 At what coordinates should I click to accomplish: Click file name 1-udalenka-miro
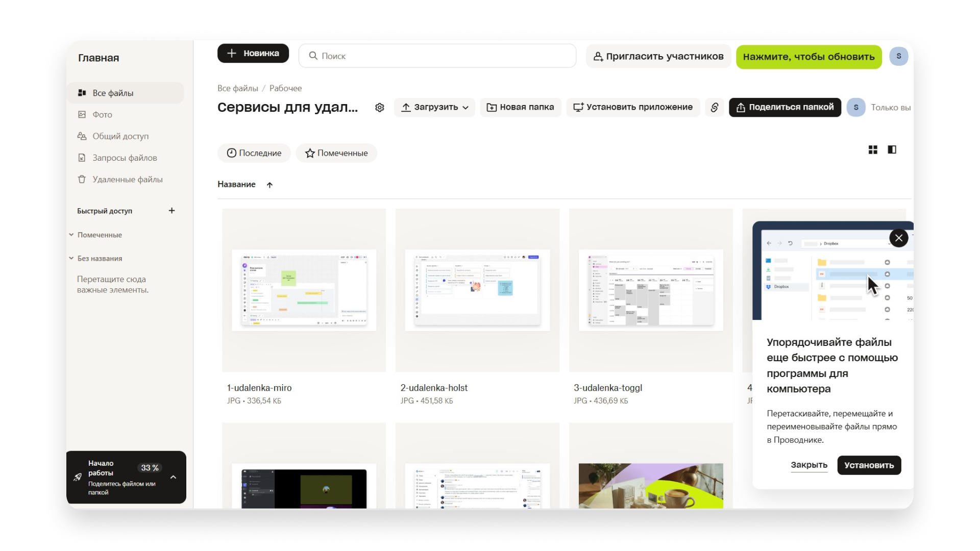click(x=259, y=388)
